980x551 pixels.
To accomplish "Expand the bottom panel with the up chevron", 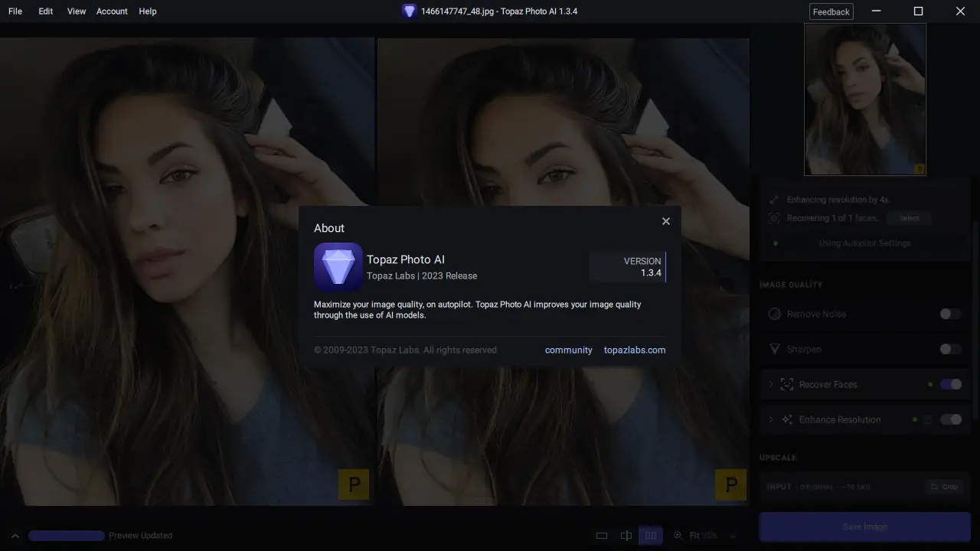I will [x=15, y=536].
